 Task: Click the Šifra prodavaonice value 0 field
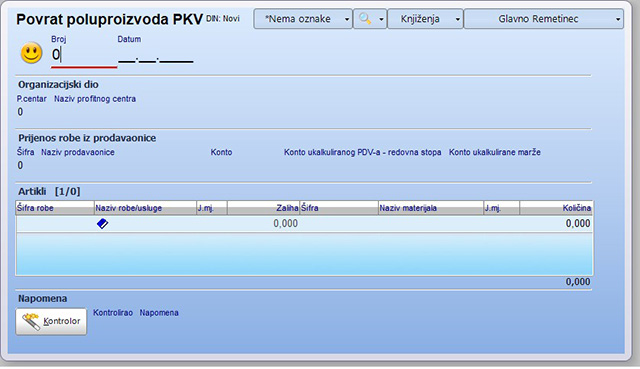(20, 165)
